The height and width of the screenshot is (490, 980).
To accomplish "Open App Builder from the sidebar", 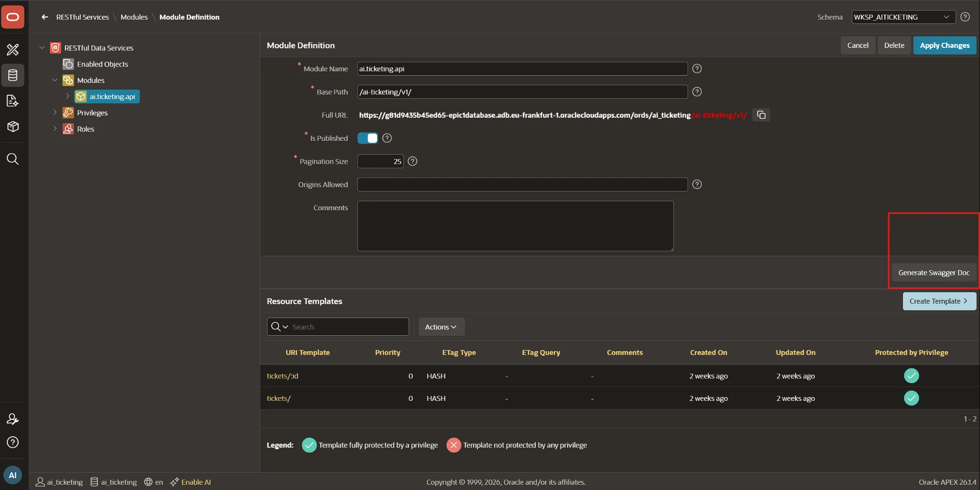I will click(x=13, y=49).
